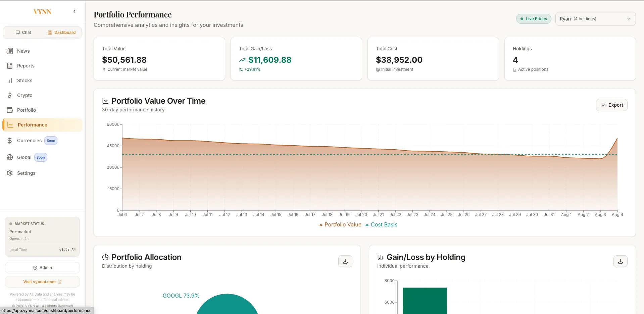Screen dimensions: 644x314
Task: Open the Portfolio page
Action: 42,110
